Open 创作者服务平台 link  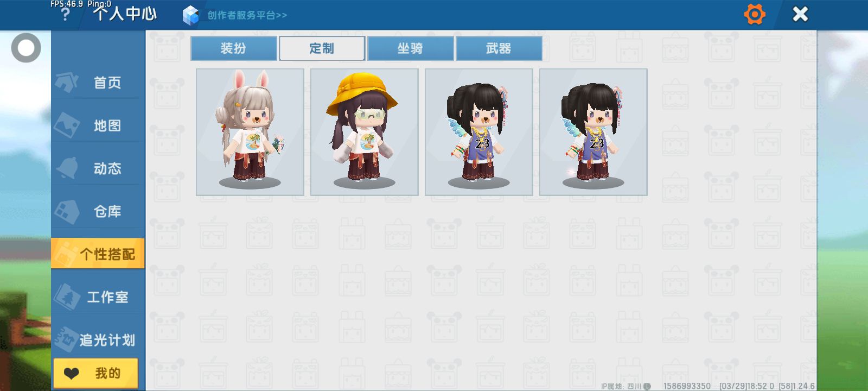pyautogui.click(x=247, y=15)
